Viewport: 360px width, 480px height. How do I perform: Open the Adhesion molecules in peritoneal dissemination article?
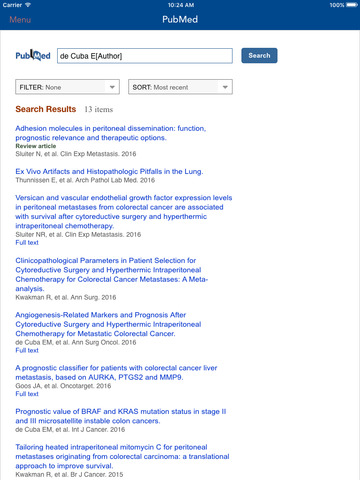click(x=111, y=133)
